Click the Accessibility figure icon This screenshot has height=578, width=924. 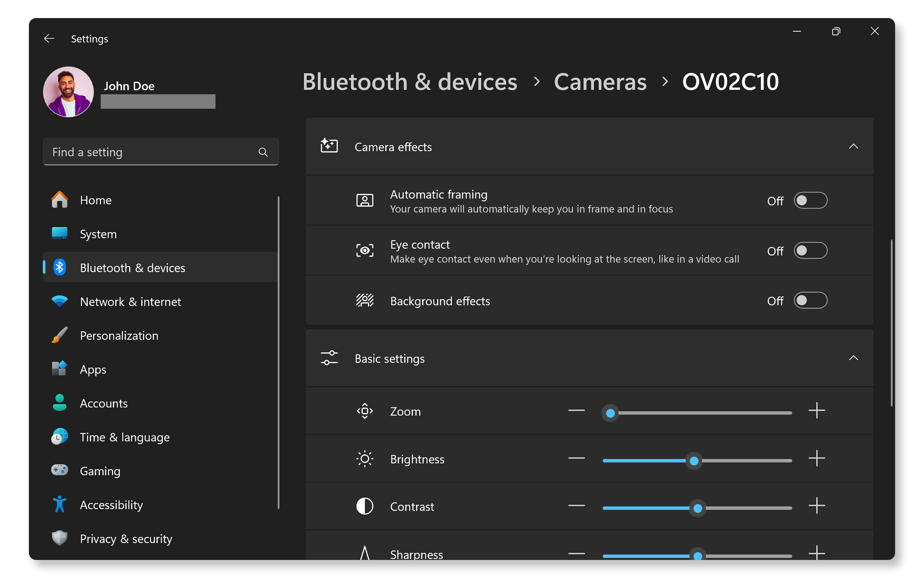pos(60,504)
